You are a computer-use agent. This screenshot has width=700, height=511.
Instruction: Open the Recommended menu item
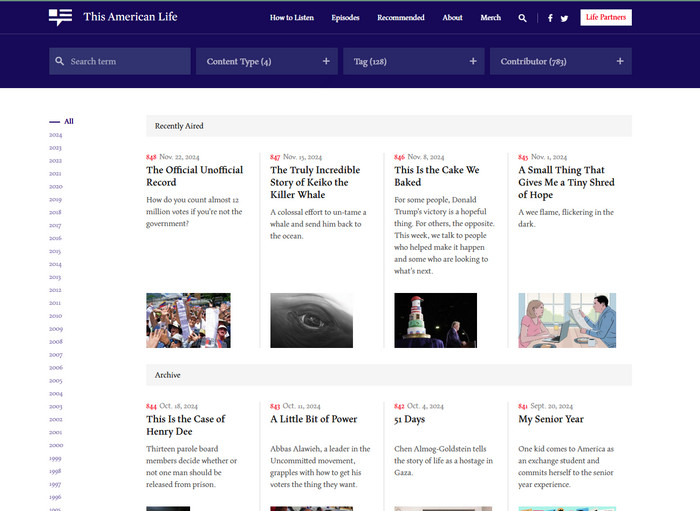coord(400,17)
